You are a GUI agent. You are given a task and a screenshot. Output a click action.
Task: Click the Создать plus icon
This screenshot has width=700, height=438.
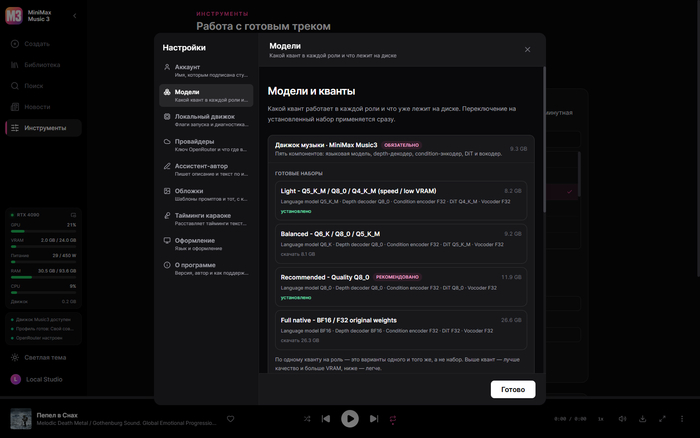15,44
